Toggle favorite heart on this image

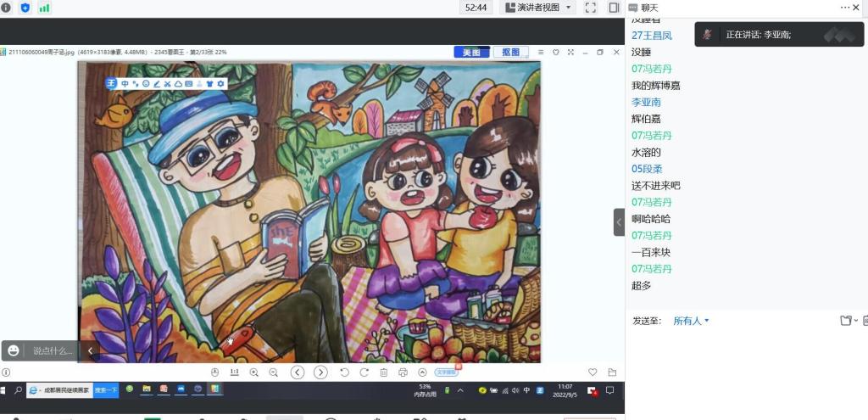click(x=593, y=372)
